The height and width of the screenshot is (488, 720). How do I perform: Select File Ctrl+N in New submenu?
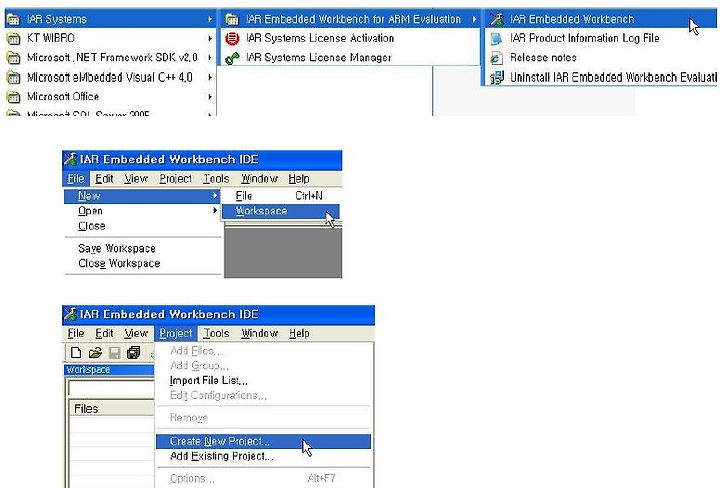pyautogui.click(x=281, y=196)
